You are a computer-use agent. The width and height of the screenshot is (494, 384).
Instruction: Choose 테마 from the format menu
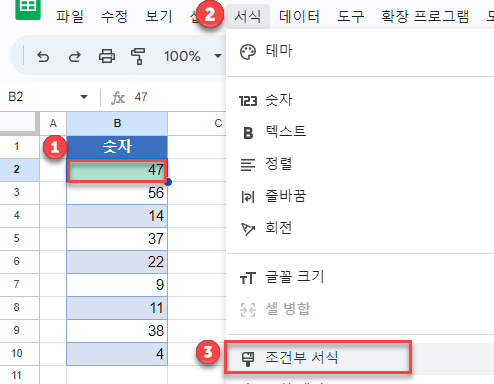(x=360, y=51)
